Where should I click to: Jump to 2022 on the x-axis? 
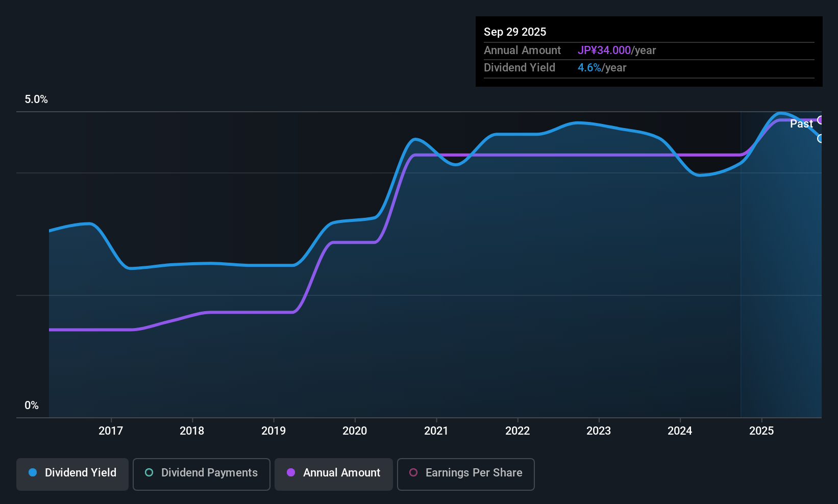tap(517, 431)
